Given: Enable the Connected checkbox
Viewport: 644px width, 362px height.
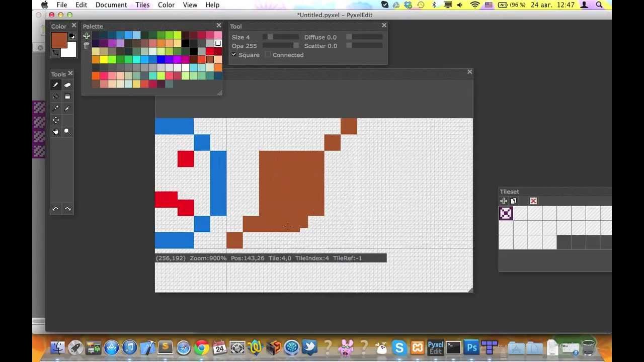Looking at the screenshot, I should tap(268, 54).
